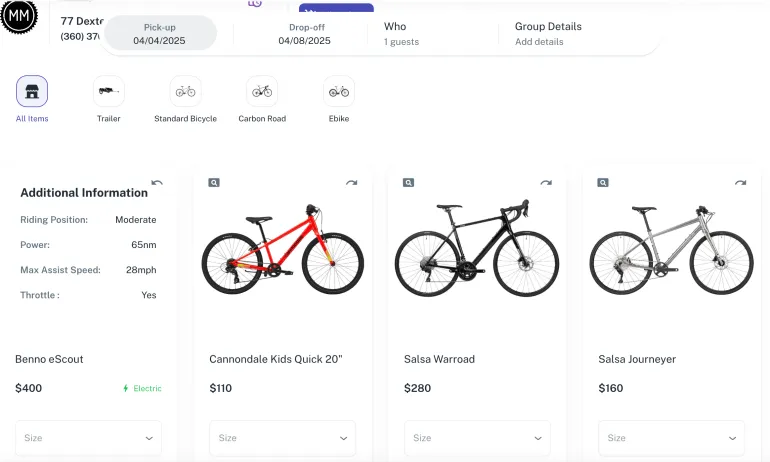Zoom the Salsa Warroad image
770x462 pixels.
(x=408, y=183)
